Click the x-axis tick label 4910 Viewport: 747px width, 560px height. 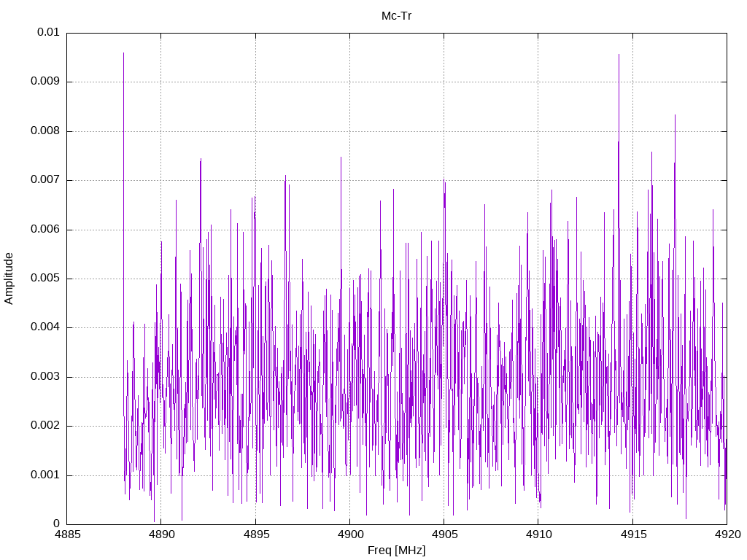[538, 534]
